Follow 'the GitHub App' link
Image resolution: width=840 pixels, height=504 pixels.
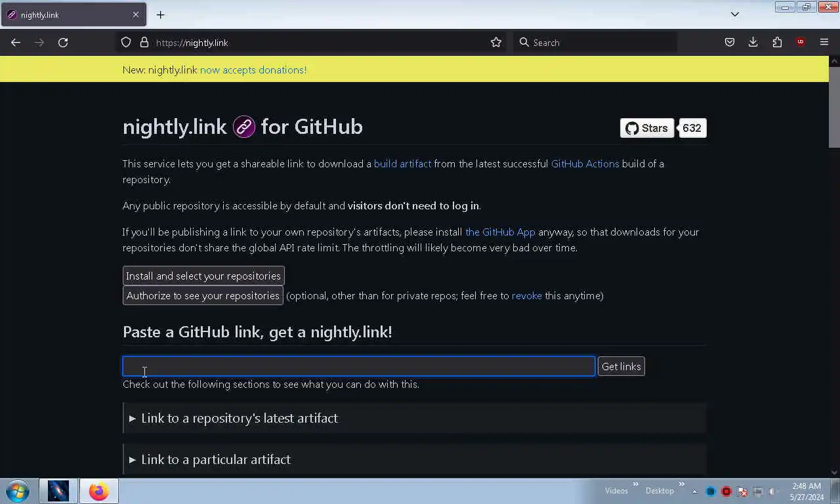[500, 232]
